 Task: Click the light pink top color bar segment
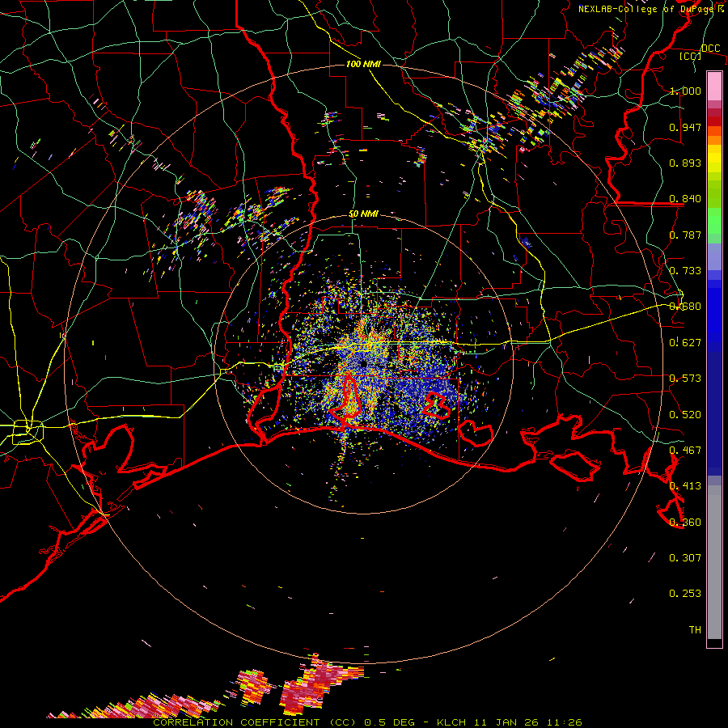point(714,86)
